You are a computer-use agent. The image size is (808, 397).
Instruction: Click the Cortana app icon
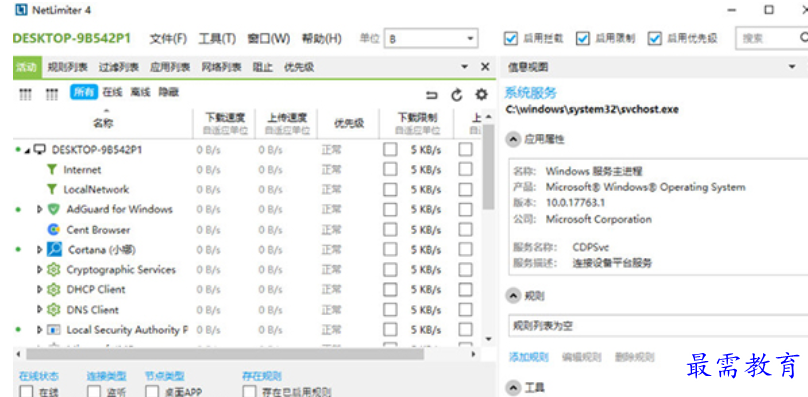54,250
